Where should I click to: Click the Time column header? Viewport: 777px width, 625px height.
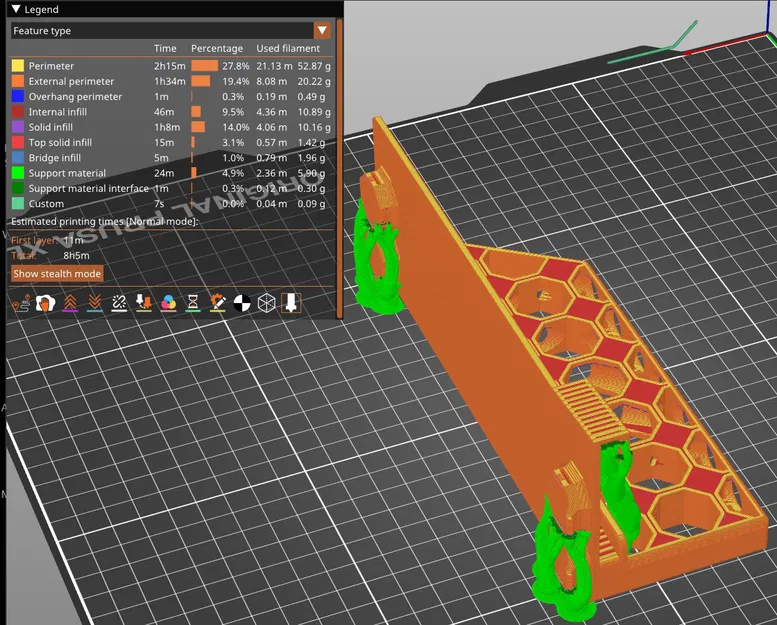tap(165, 49)
